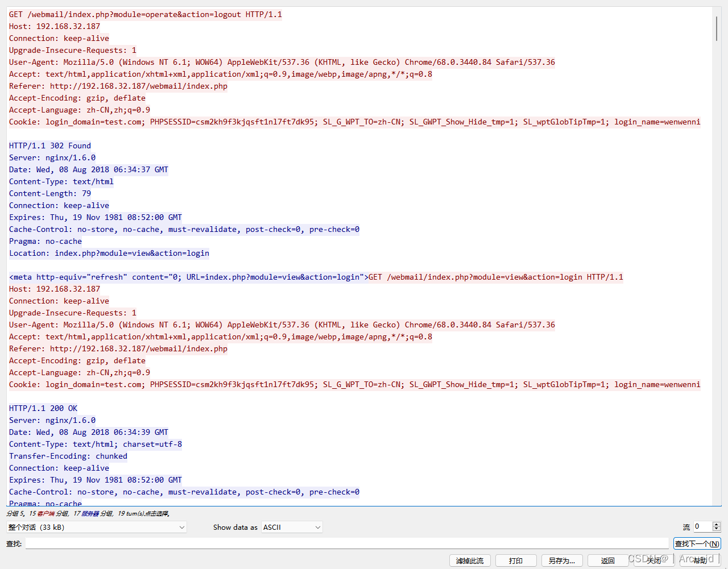Click the 查找 search text field

[347, 543]
